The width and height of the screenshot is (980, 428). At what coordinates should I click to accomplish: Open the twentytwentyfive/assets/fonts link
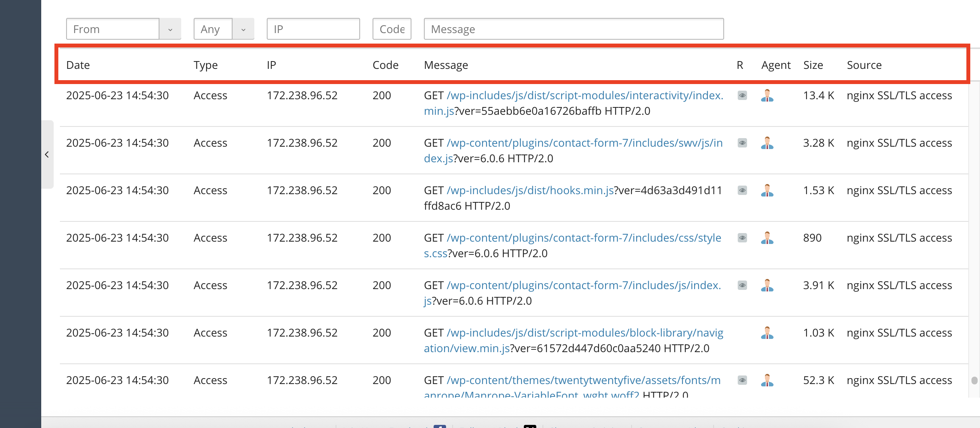pos(583,381)
